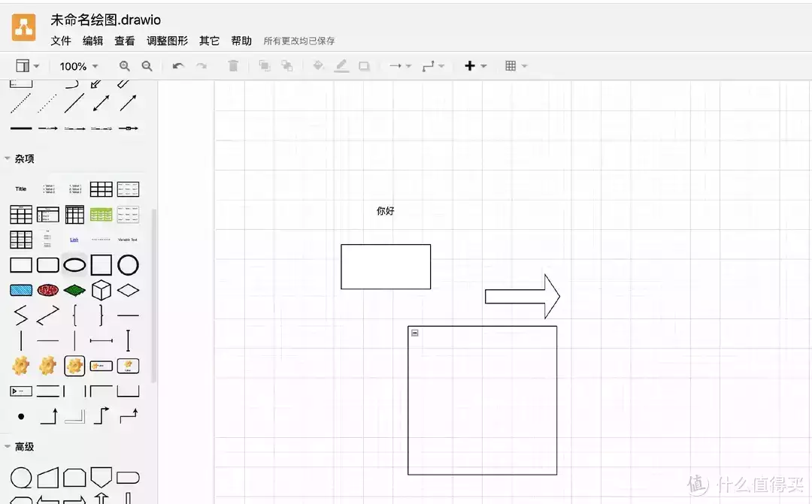Select the block arrow on canvas
The height and width of the screenshot is (504, 812).
(523, 297)
